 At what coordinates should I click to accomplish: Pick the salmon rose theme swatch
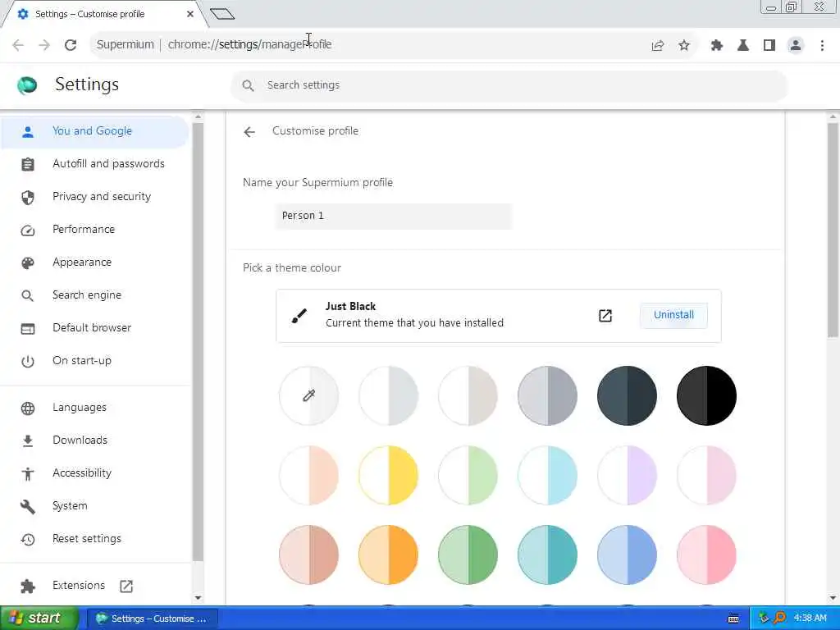(x=309, y=555)
